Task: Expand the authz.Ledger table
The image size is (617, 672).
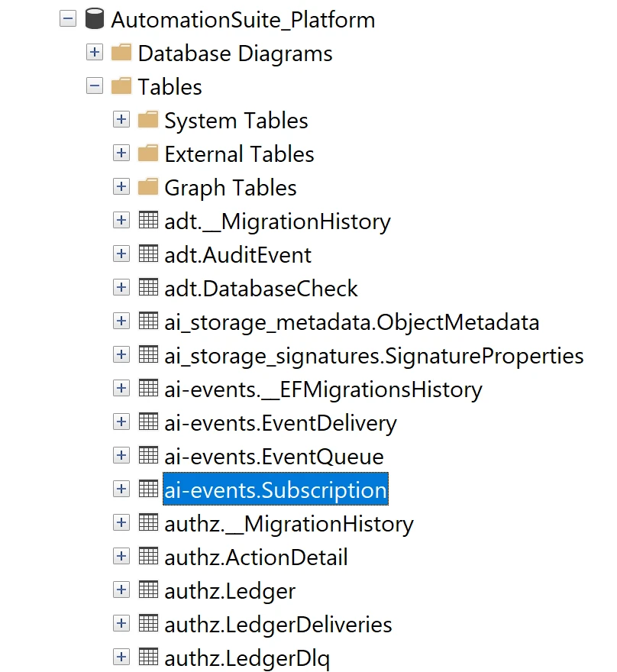Action: click(x=121, y=590)
